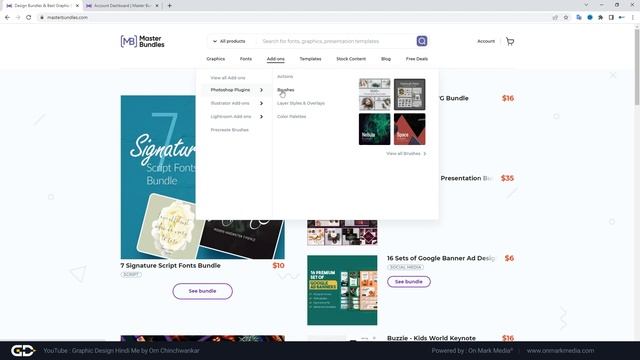Click the $16 price of the top bundle
Viewport: 640px width, 360px height.
[508, 98]
